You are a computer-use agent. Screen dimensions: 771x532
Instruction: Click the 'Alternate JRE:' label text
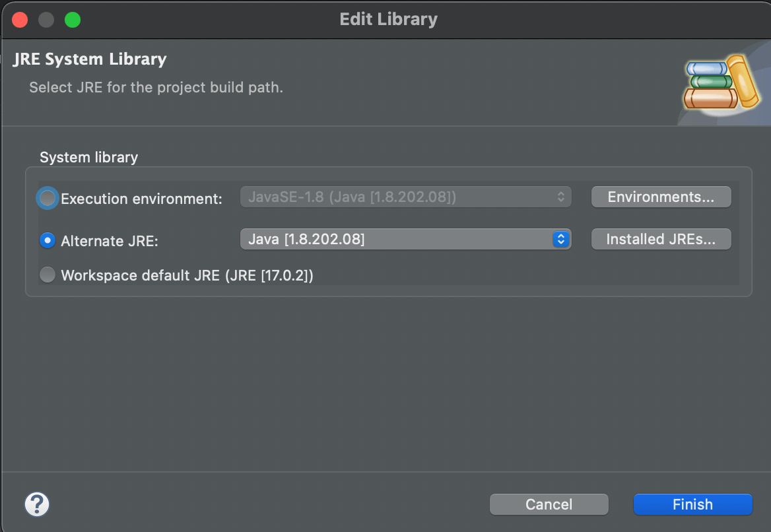coord(110,241)
